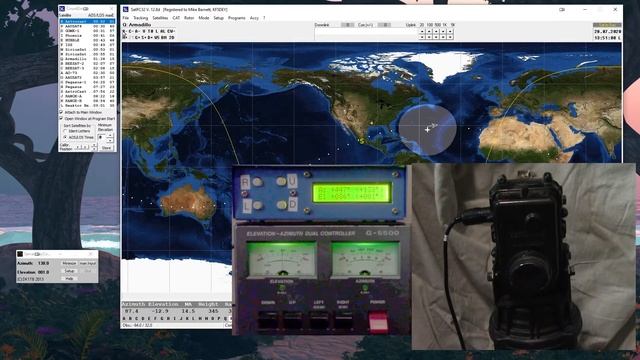Click the WS control

pyautogui.click(x=157, y=37)
